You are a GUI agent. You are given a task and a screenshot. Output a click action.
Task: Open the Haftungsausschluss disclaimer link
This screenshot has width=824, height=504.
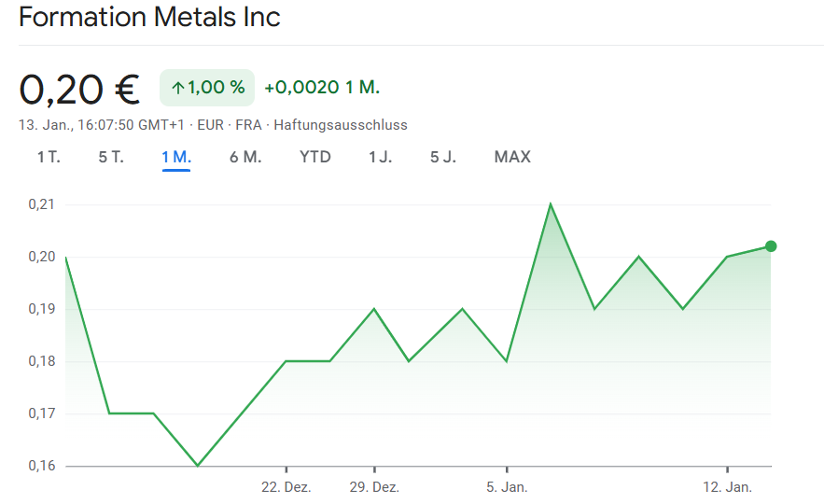pos(341,125)
